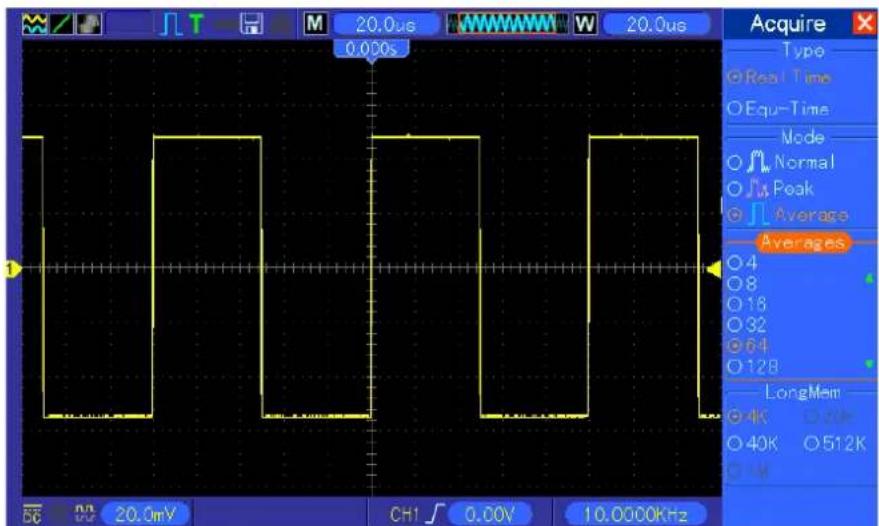Click the floppy disk save icon
The height and width of the screenshot is (526, 879).
[252, 24]
